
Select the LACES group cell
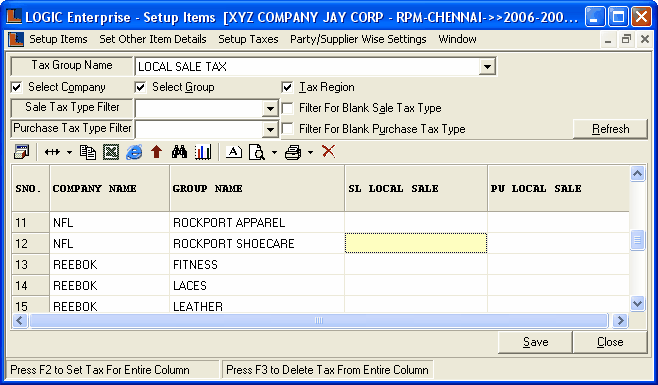click(257, 285)
